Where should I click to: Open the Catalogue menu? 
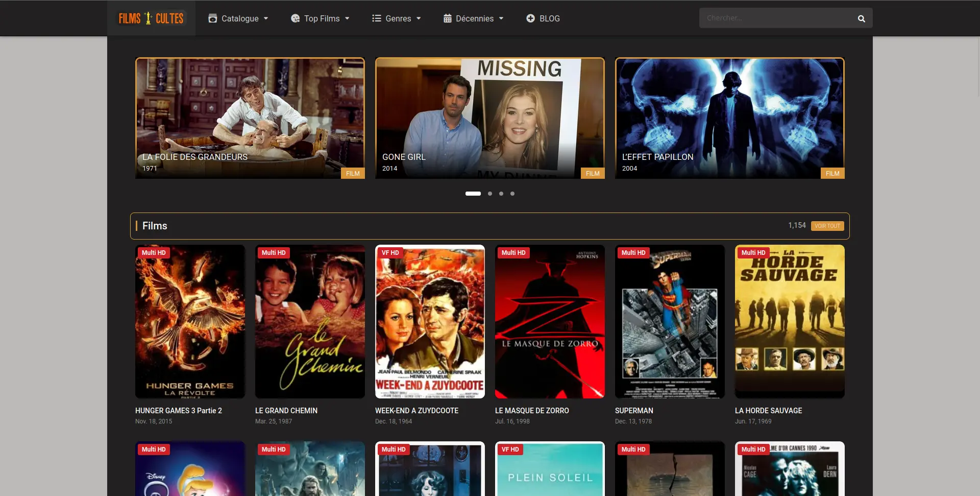coord(238,18)
